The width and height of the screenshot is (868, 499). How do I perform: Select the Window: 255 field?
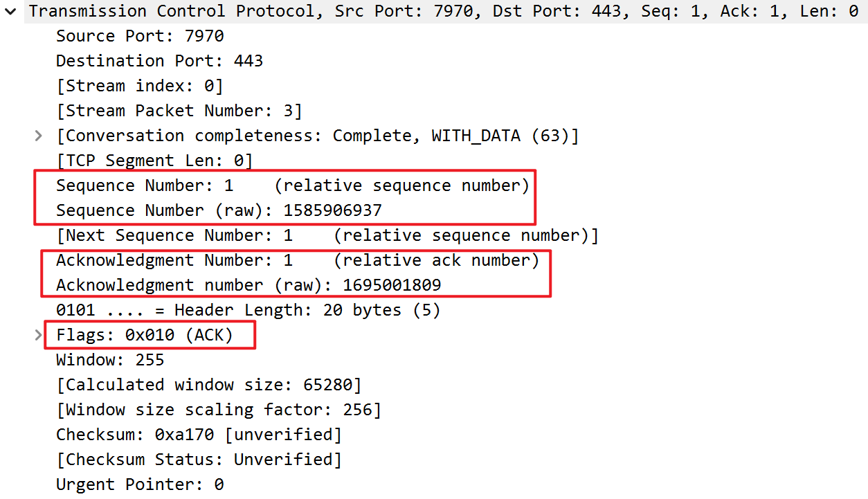click(110, 360)
